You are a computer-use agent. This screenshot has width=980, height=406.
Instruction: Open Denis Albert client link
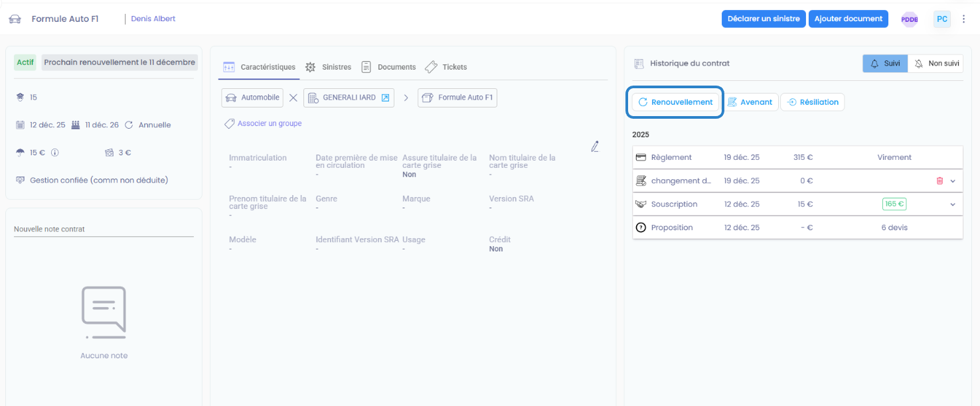tap(153, 19)
